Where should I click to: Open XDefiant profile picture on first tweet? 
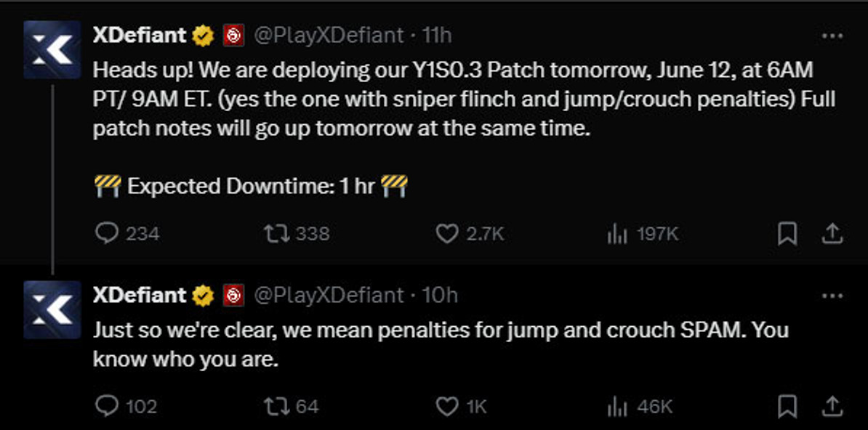pos(52,50)
